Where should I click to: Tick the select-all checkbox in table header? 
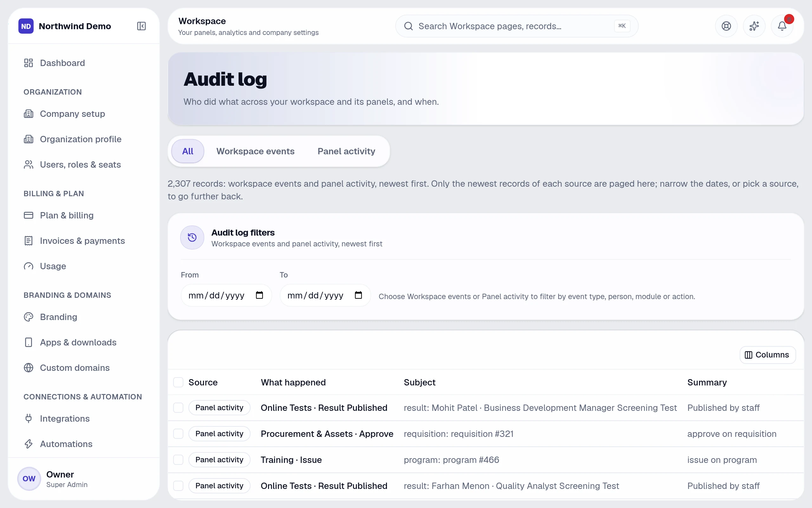178,382
